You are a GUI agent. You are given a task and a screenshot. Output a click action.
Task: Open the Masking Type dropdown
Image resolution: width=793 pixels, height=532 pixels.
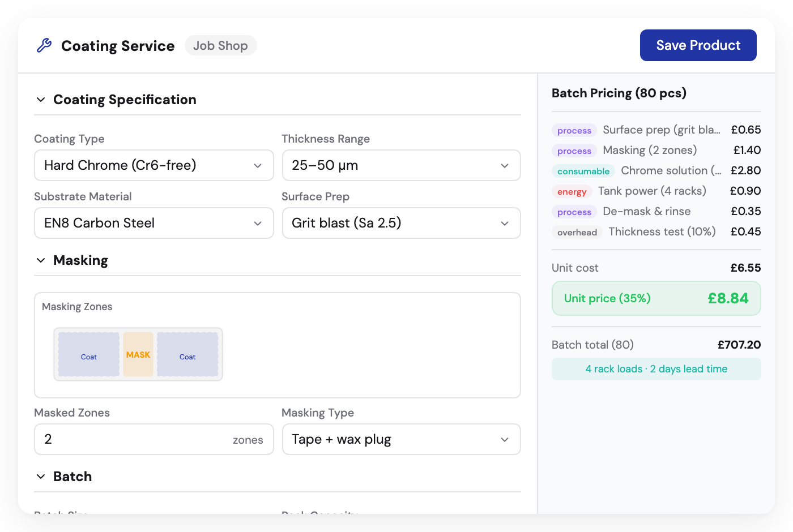coord(401,439)
